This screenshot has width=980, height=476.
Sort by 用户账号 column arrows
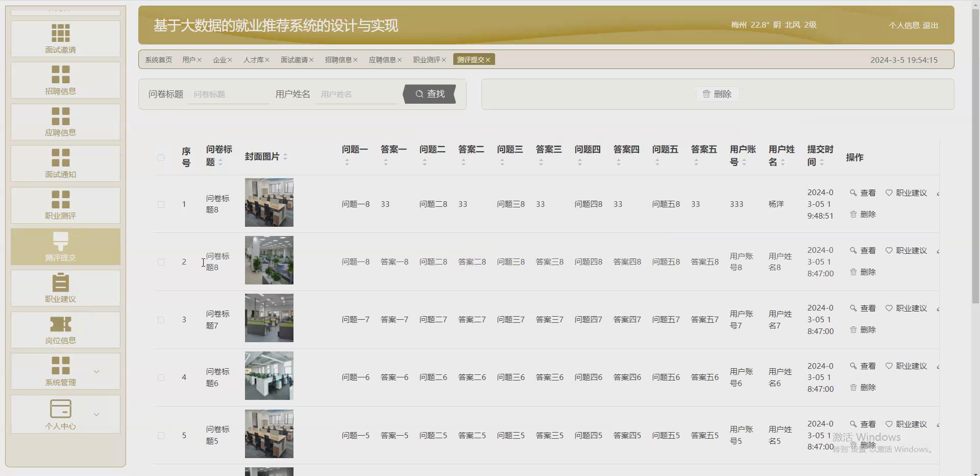pos(744,162)
